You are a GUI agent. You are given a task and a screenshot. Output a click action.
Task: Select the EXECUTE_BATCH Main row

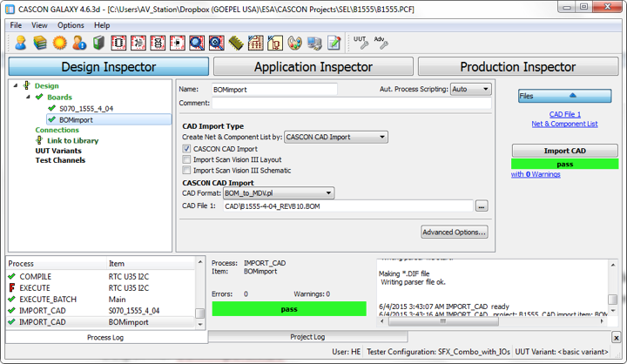click(x=101, y=300)
